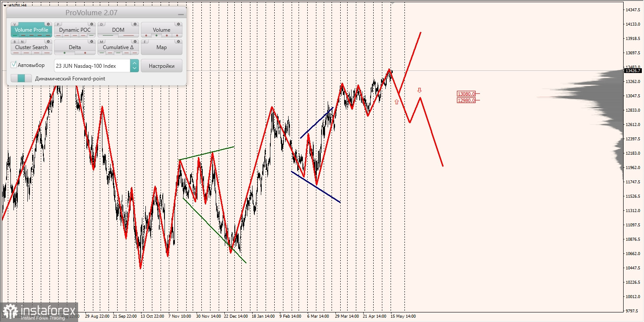This screenshot has height=322, width=644.
Task: Click red up arrow marker on chart
Action: click(396, 102)
